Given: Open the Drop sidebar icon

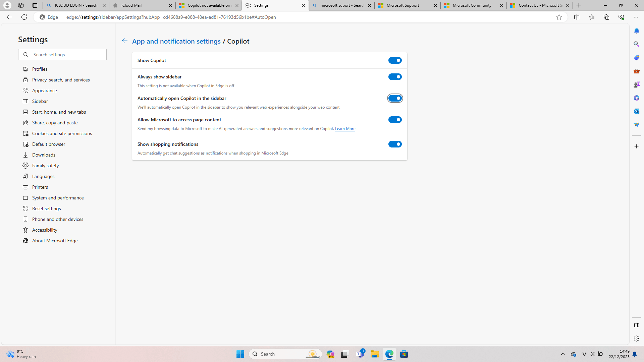Looking at the screenshot, I should (636, 125).
